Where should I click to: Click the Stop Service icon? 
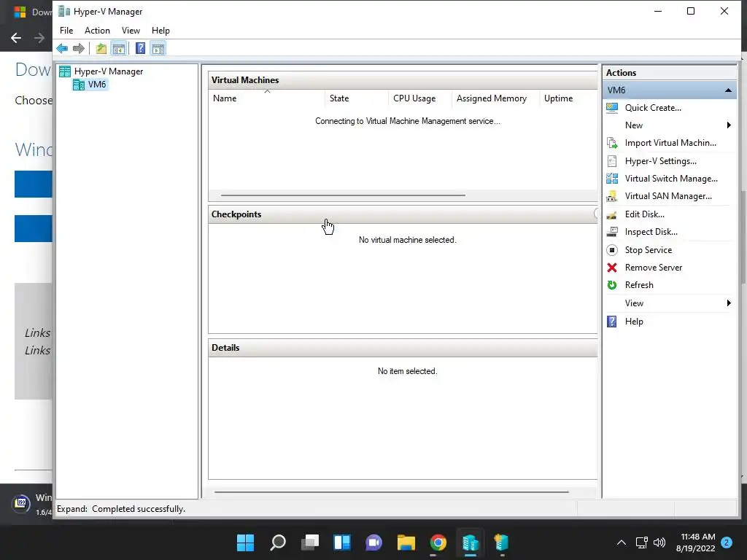612,250
